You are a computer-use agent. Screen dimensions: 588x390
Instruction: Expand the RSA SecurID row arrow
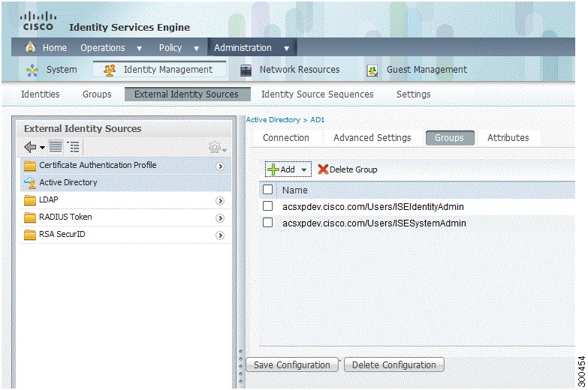220,235
